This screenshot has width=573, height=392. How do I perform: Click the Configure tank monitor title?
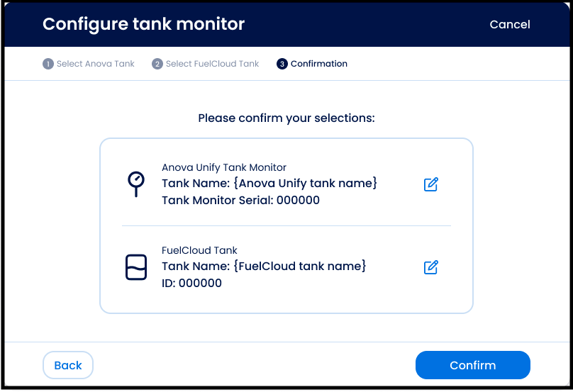143,23
